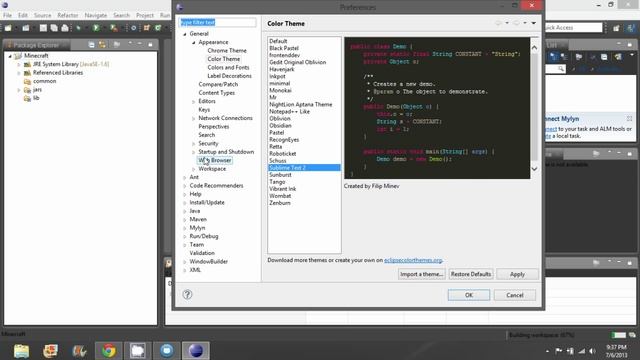Collapse the Appearance subtree

(x=194, y=42)
